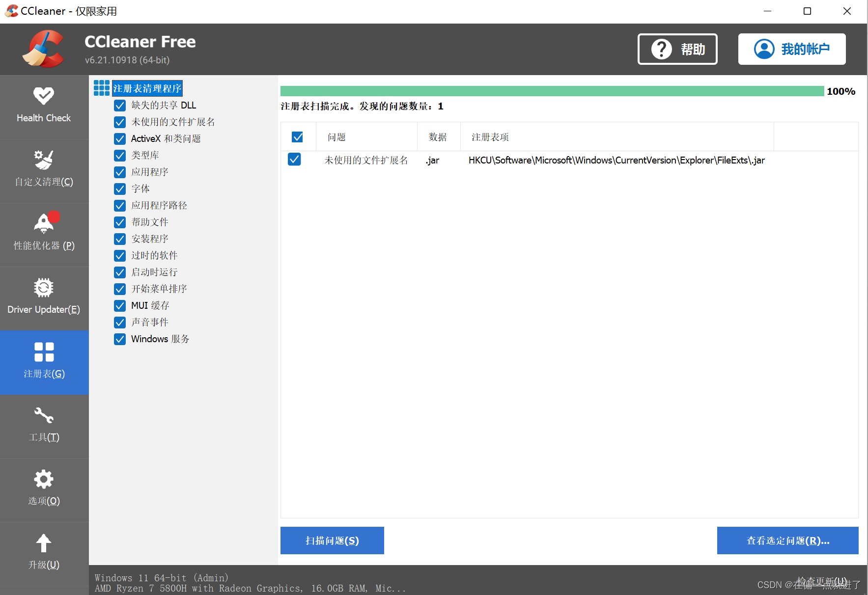Image resolution: width=868 pixels, height=595 pixels.
Task: Click 查看选定问题(R) button
Action: click(787, 541)
